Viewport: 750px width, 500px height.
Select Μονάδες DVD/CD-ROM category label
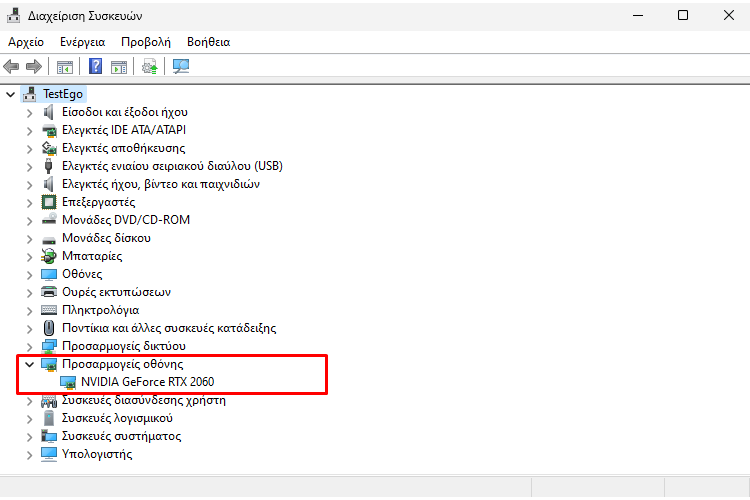click(x=126, y=220)
